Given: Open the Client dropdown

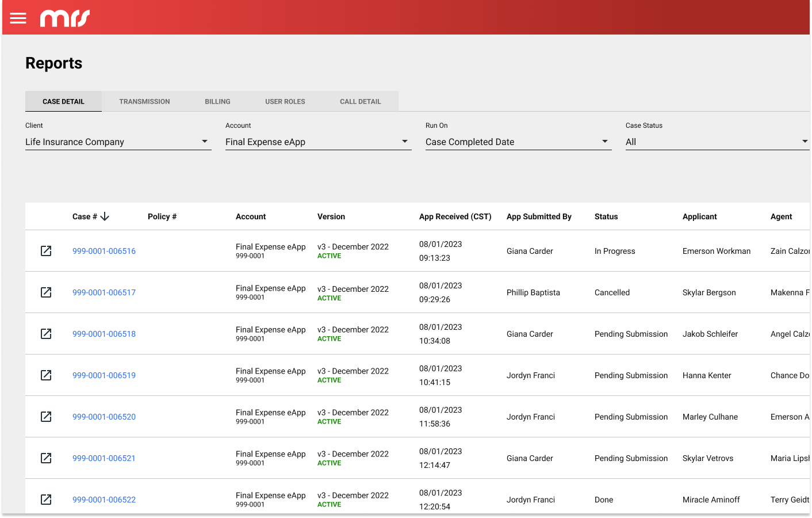Looking at the screenshot, I should click(118, 142).
